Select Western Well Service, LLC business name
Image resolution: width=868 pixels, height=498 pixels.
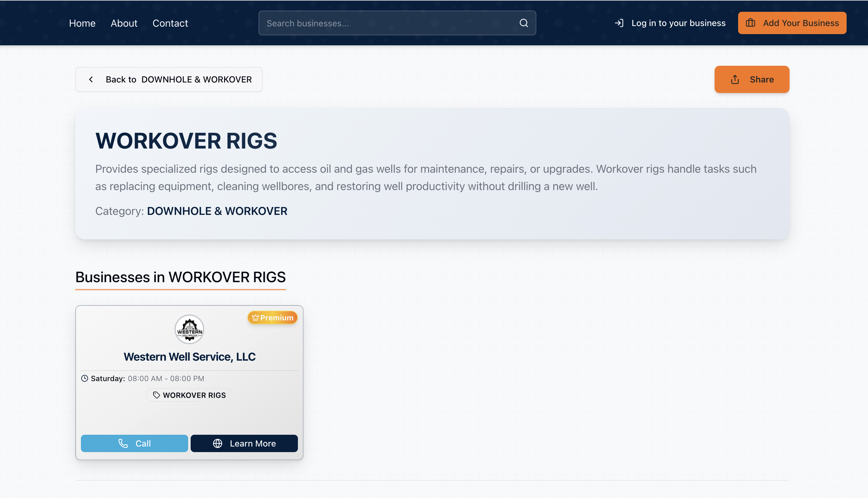(x=189, y=356)
